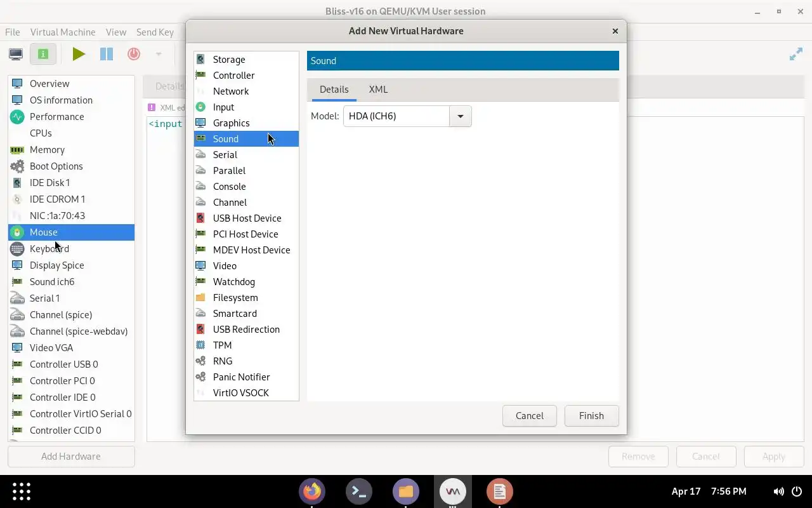Select Sound ich6 in sidebar
This screenshot has width=812, height=508.
coord(71,281)
